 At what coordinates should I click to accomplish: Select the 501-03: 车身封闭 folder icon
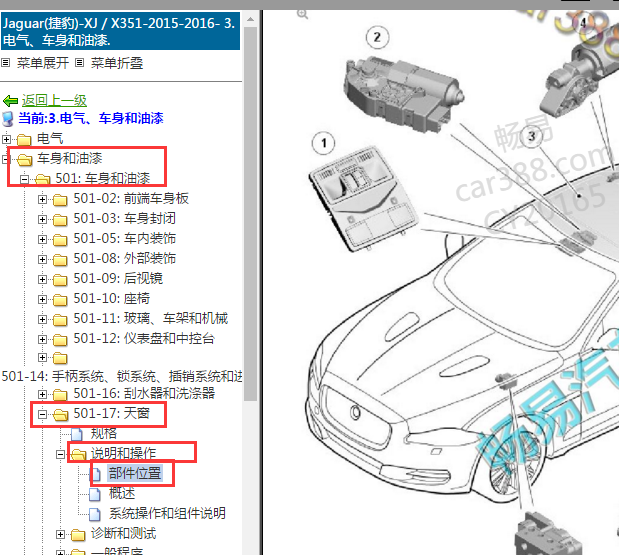(60, 219)
